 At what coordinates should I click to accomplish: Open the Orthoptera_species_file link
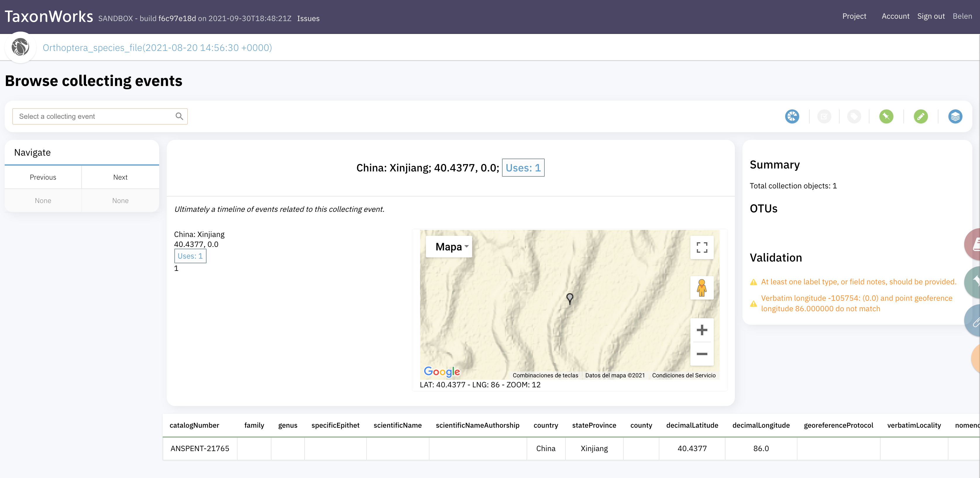point(157,47)
